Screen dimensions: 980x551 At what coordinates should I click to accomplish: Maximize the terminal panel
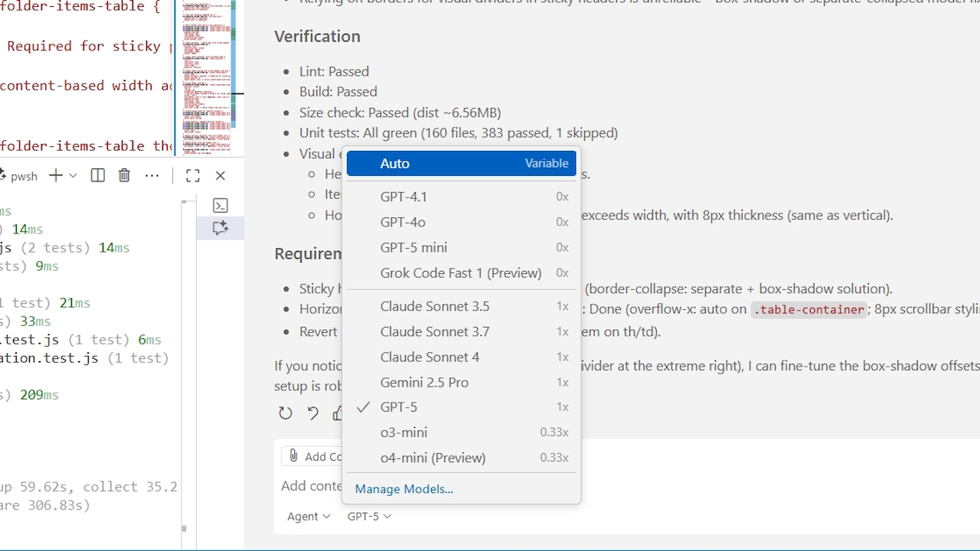coord(192,175)
